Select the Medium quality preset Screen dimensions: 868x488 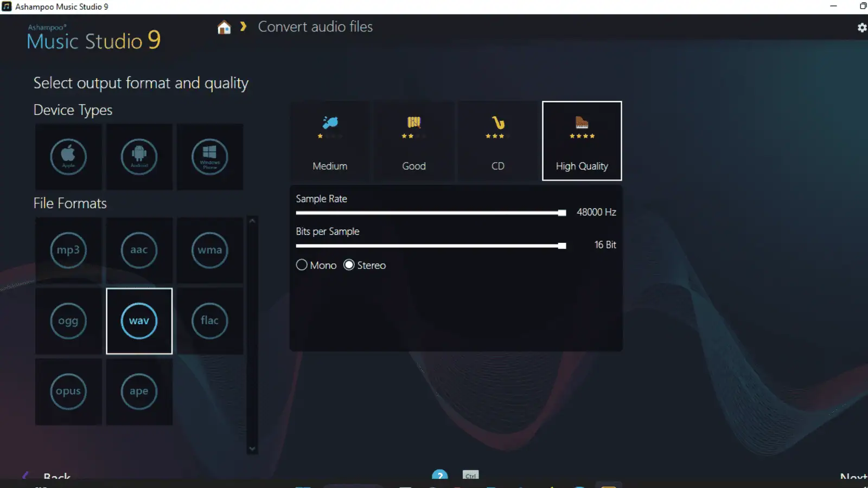[x=330, y=141]
